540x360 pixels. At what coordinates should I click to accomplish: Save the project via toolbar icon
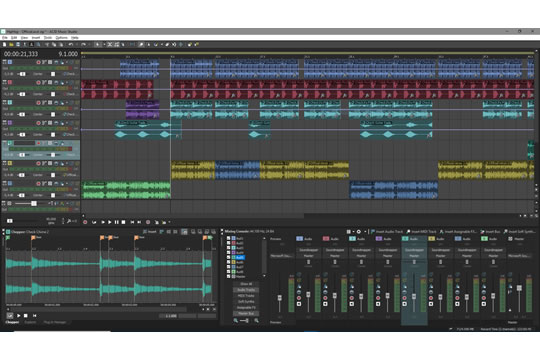[x=18, y=44]
